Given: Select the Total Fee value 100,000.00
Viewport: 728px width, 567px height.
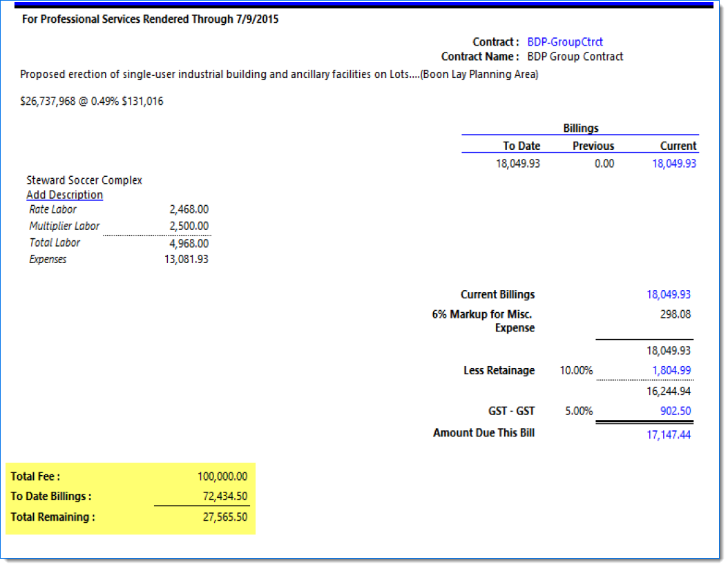Looking at the screenshot, I should [x=222, y=476].
